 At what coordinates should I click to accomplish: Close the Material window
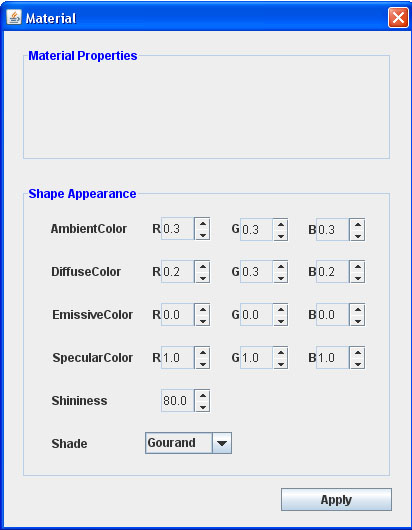pyautogui.click(x=398, y=17)
